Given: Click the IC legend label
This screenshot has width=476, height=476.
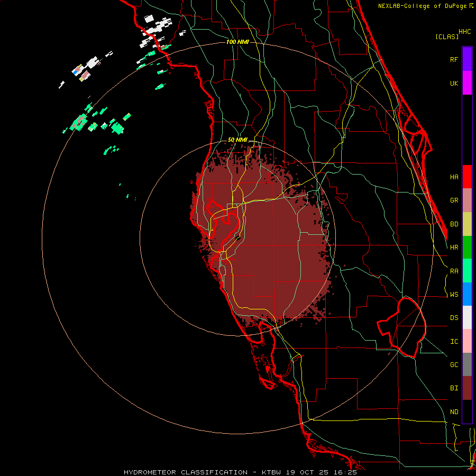Looking at the screenshot, I should 454,342.
